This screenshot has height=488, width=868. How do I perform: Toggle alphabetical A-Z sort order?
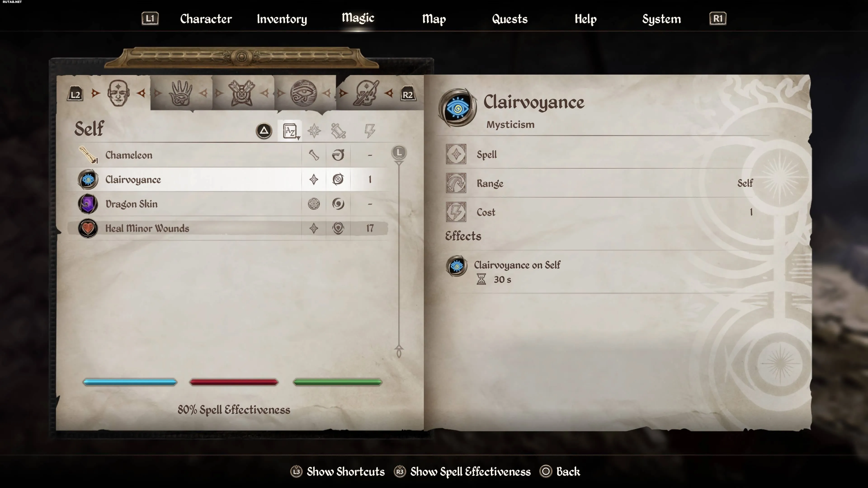[290, 131]
